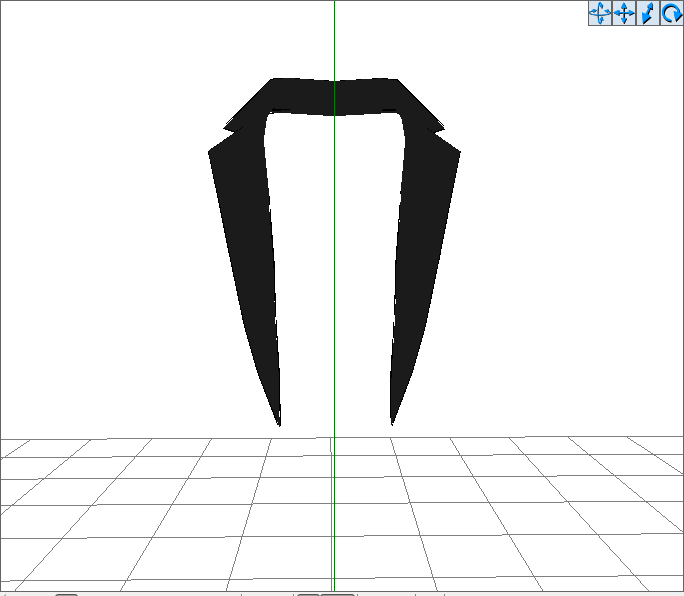Click the circular-arrow roll view icon
This screenshot has width=684, height=596.
(671, 13)
